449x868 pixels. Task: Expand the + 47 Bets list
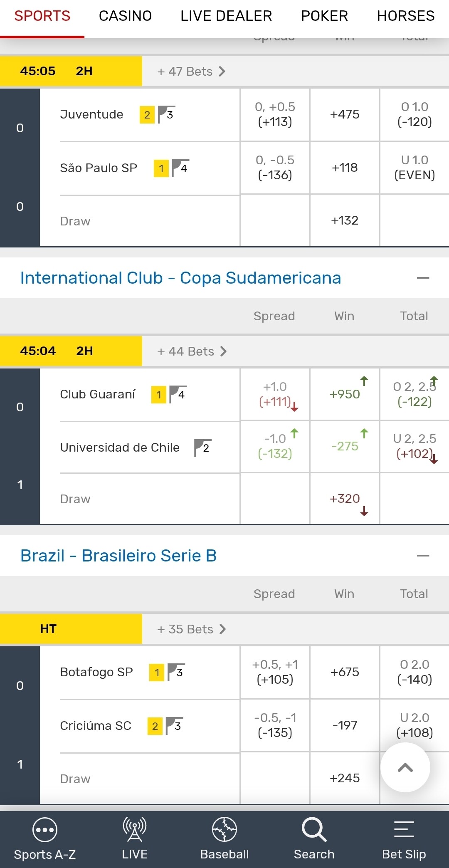point(191,72)
